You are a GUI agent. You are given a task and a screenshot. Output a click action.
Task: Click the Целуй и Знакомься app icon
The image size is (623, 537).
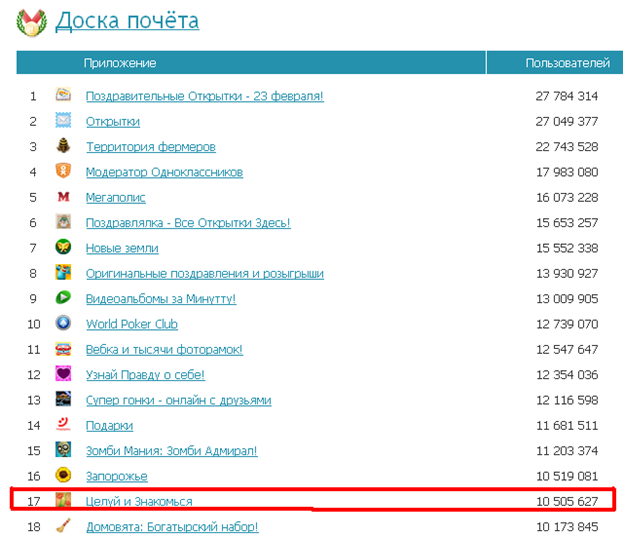click(x=63, y=500)
